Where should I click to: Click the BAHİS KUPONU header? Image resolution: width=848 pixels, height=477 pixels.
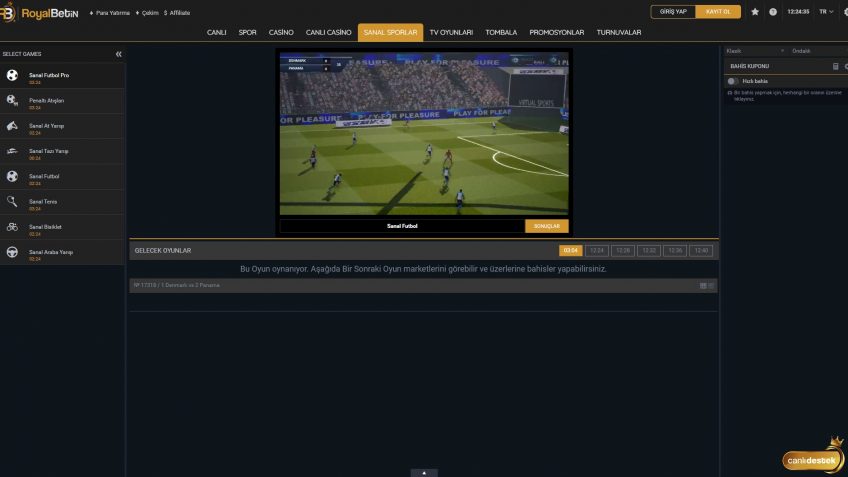[750, 66]
